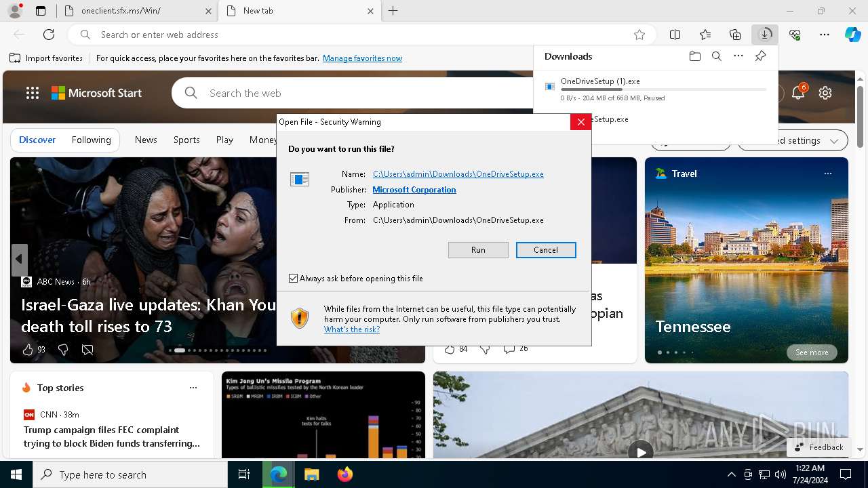
Task: Open the News category
Action: click(x=146, y=140)
